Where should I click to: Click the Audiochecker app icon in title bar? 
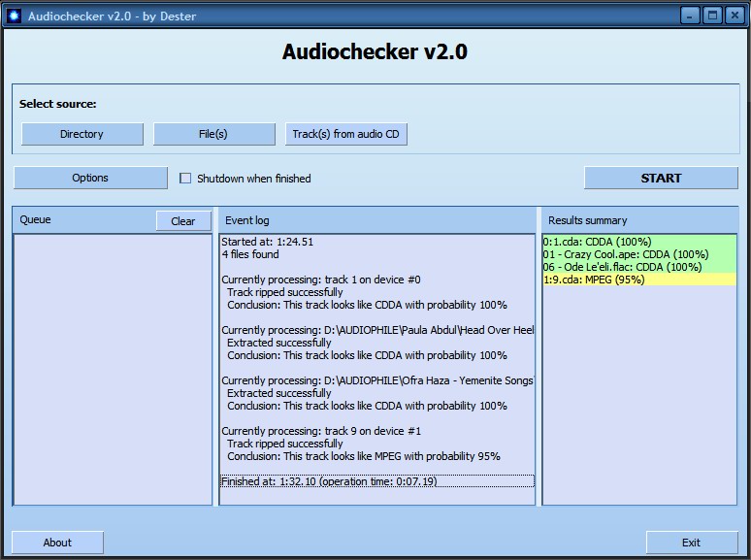point(14,16)
